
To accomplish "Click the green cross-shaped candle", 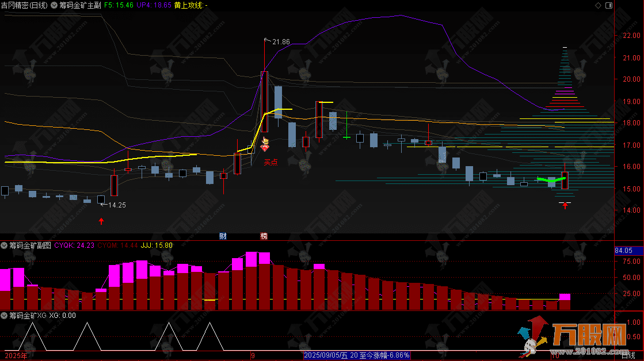I will (x=347, y=137).
